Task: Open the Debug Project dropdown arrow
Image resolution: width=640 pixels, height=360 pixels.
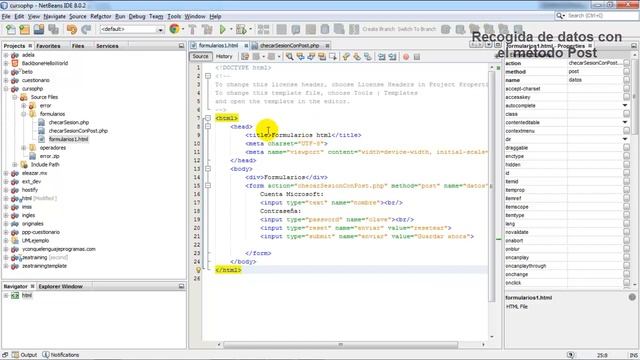Action: pyautogui.click(x=250, y=29)
